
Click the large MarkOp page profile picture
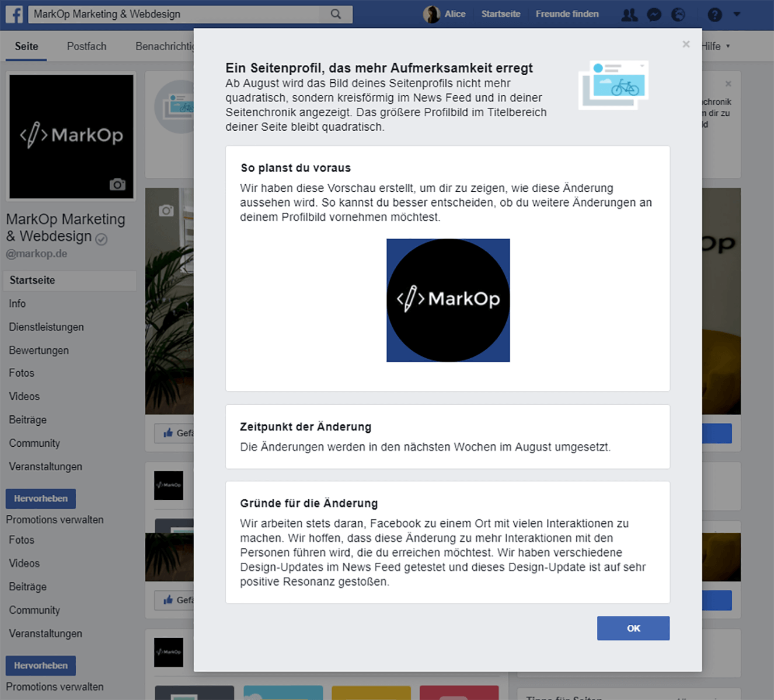tap(71, 136)
